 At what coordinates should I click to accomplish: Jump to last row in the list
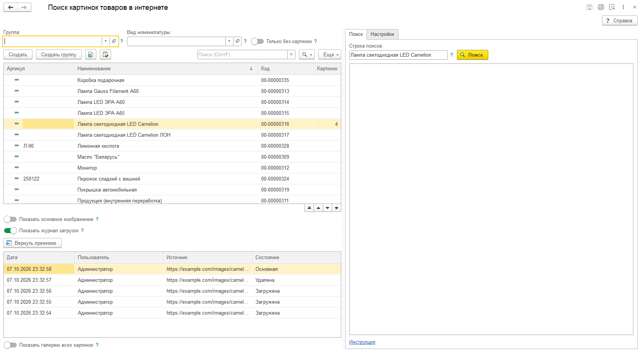(337, 208)
